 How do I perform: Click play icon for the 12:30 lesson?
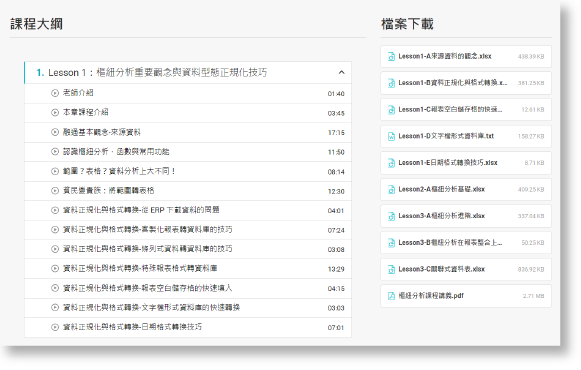pyautogui.click(x=55, y=191)
